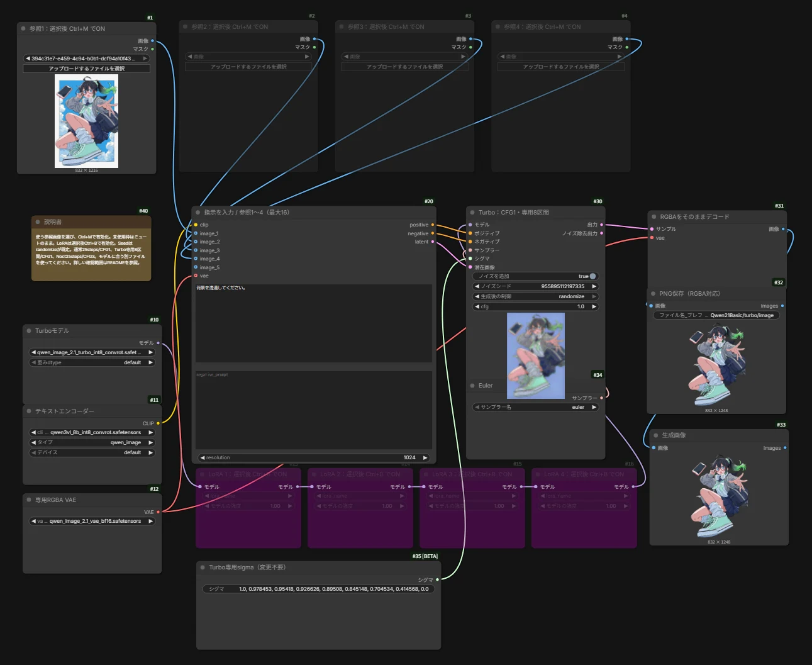Open the qwen_image_2.1_turbo model file selector

coord(92,352)
